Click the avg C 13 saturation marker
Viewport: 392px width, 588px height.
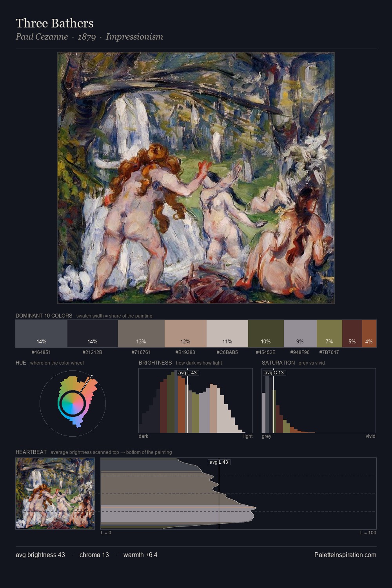click(274, 373)
